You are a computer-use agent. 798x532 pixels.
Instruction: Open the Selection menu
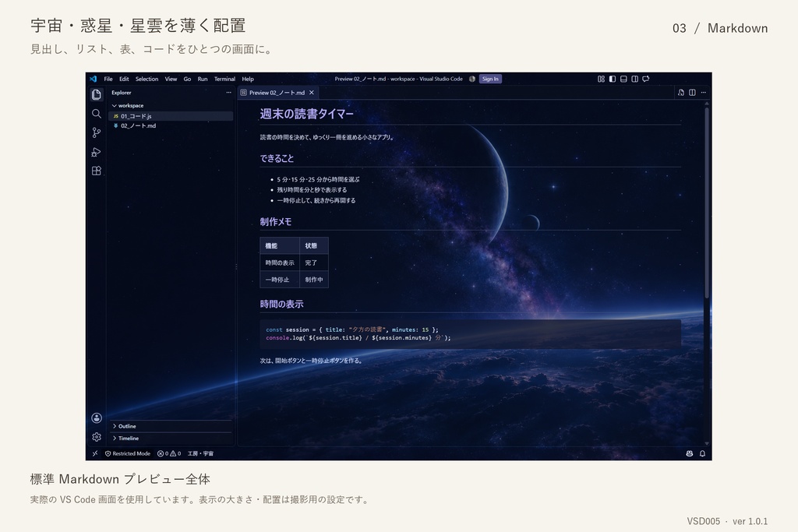tap(147, 79)
